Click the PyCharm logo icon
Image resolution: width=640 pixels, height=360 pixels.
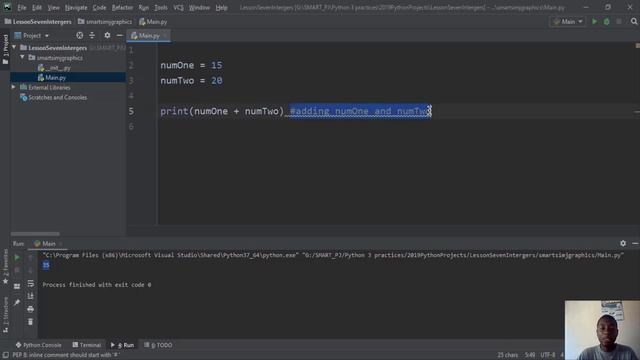[x=7, y=7]
